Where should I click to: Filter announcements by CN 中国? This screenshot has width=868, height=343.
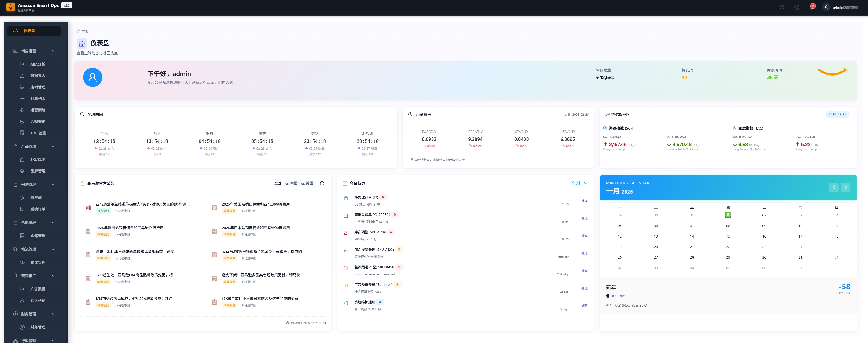click(x=291, y=184)
